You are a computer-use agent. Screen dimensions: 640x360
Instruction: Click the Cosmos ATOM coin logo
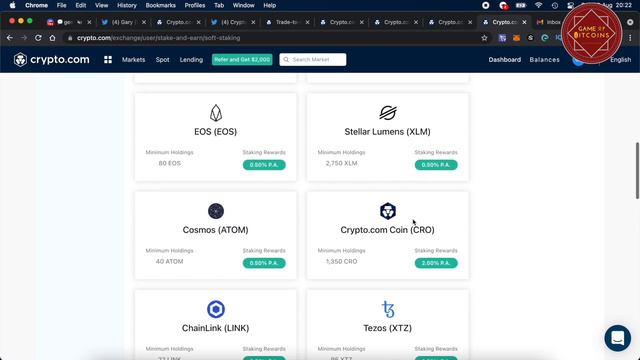pyautogui.click(x=216, y=211)
